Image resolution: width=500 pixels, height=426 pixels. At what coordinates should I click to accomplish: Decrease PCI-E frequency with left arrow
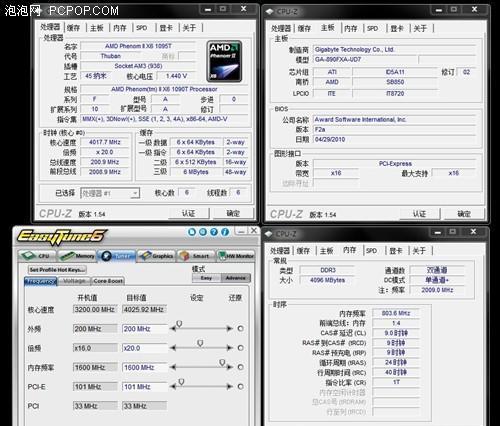point(173,387)
